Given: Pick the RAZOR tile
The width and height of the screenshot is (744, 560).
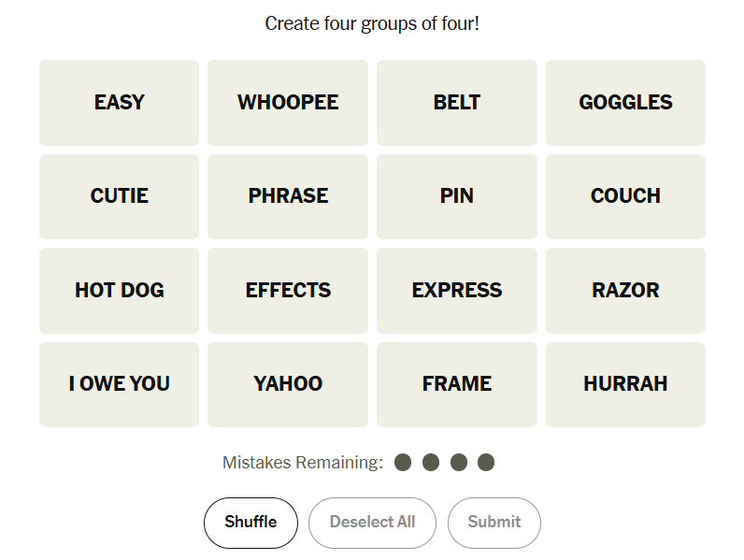Looking at the screenshot, I should [x=625, y=291].
